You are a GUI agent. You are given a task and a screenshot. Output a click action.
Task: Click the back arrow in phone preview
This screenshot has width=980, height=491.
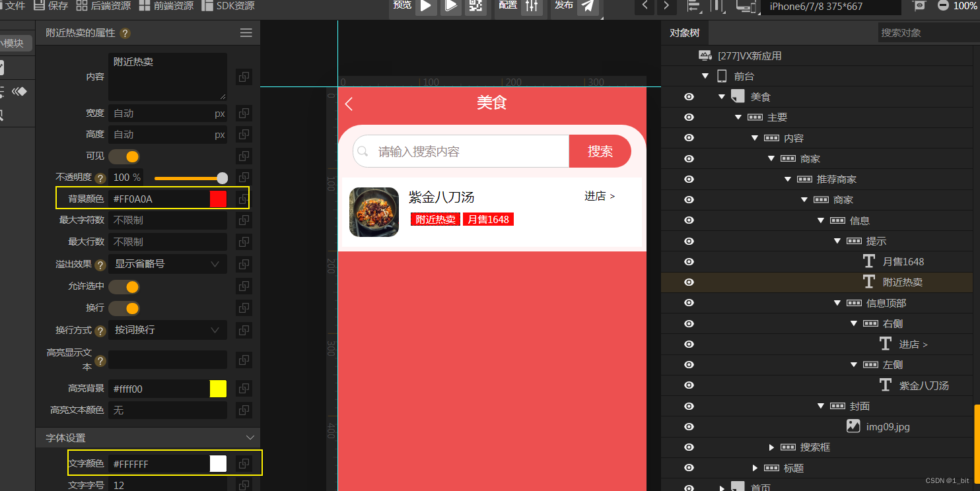[349, 104]
